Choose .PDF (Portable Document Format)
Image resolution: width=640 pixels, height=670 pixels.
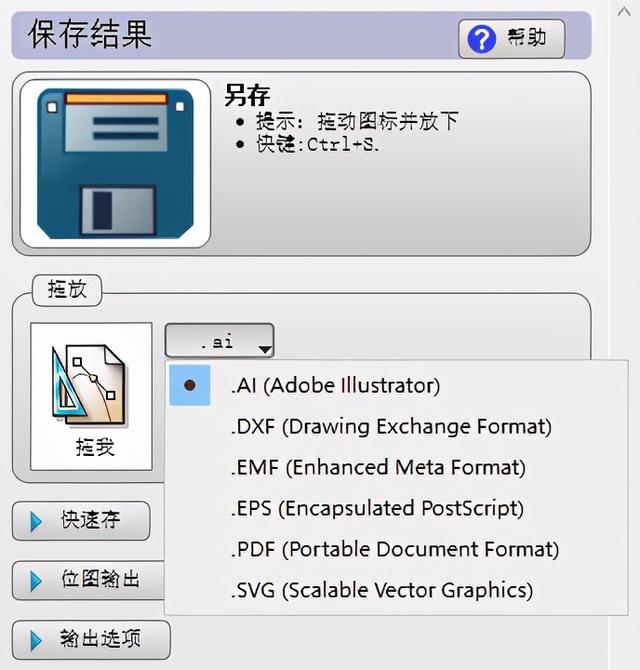point(395,550)
